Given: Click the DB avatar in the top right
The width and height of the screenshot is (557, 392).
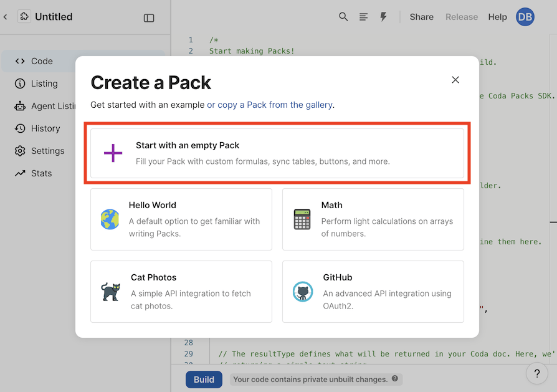Looking at the screenshot, I should pyautogui.click(x=525, y=17).
